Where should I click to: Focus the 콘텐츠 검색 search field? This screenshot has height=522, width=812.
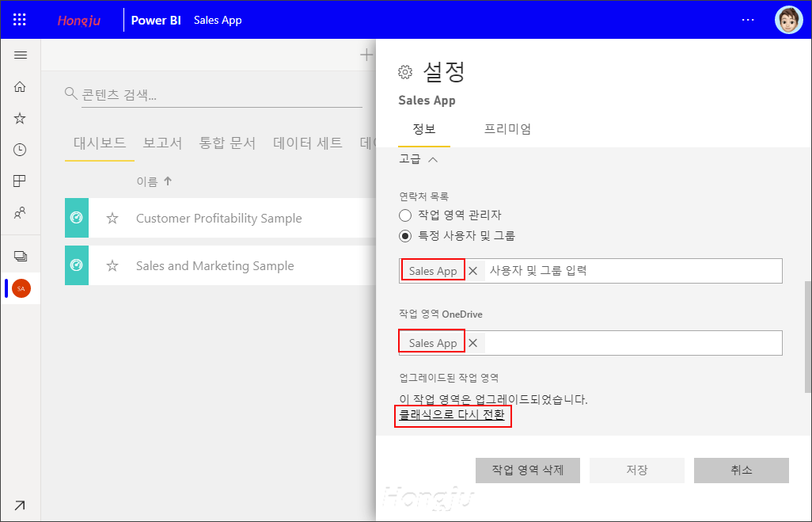pos(222,95)
